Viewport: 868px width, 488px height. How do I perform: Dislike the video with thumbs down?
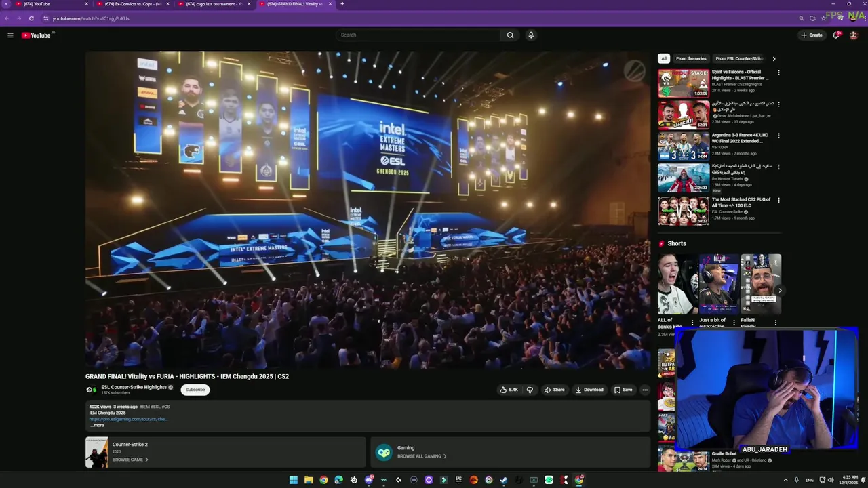click(x=530, y=390)
